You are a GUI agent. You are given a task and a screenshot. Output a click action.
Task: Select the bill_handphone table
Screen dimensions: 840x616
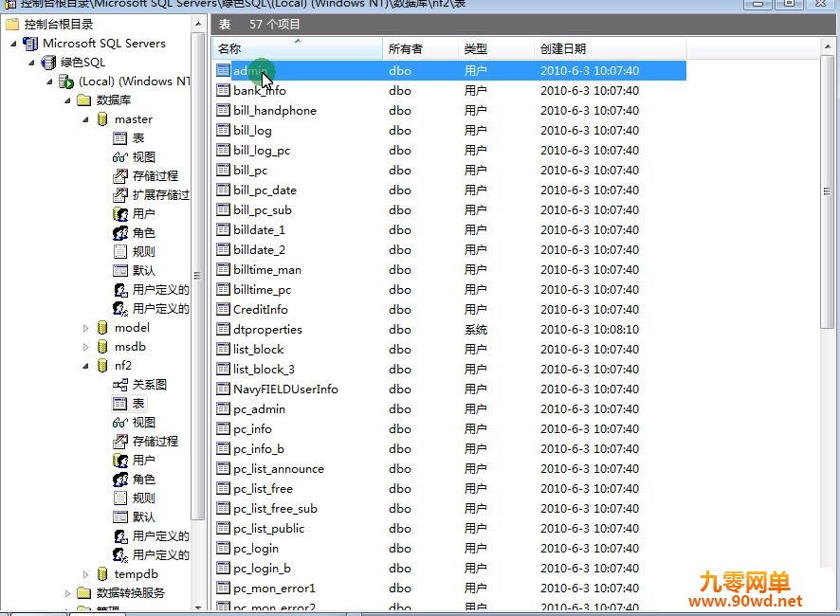click(x=275, y=111)
